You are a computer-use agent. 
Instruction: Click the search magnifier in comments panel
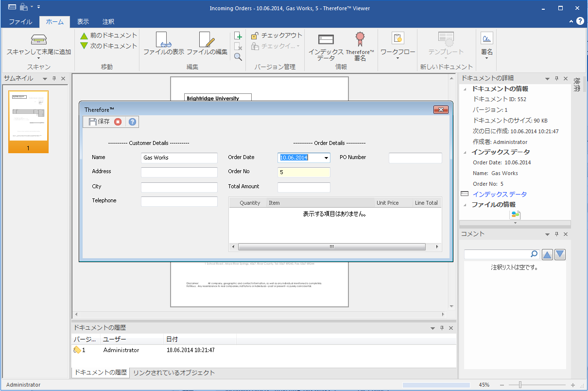click(534, 254)
